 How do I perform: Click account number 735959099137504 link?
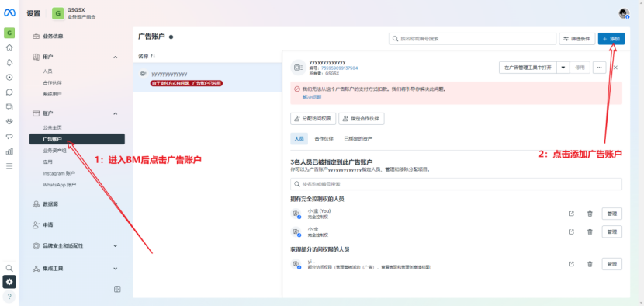(x=339, y=68)
